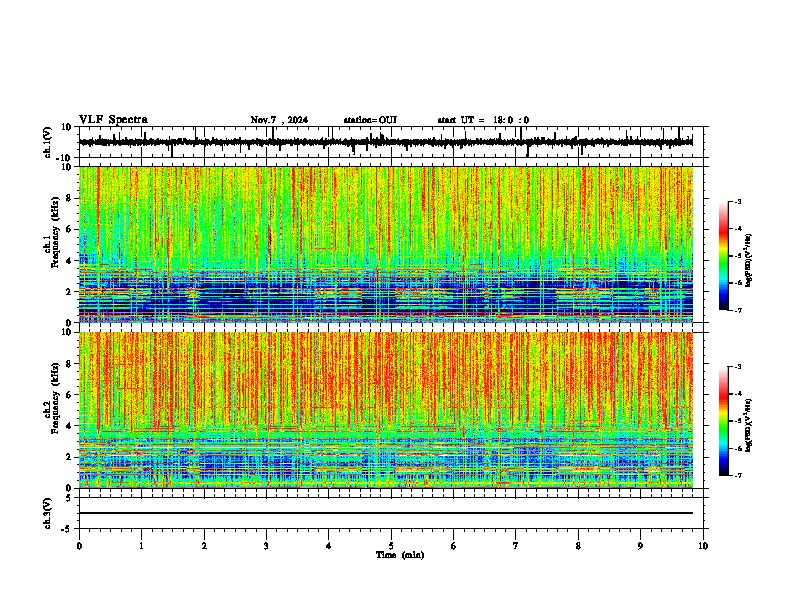Select the ch.2 "Frequency (kHz)" axis label
The image size is (792, 612).
click(x=55, y=398)
